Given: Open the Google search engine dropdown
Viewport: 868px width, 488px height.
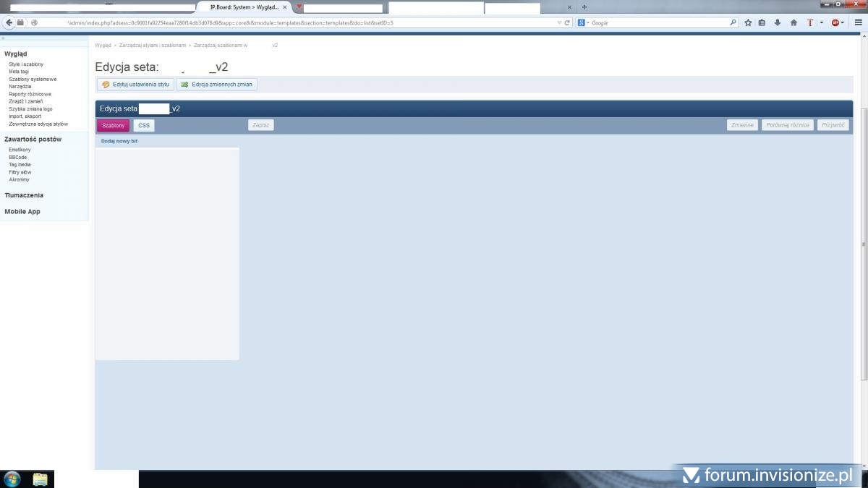Looking at the screenshot, I should tap(584, 22).
